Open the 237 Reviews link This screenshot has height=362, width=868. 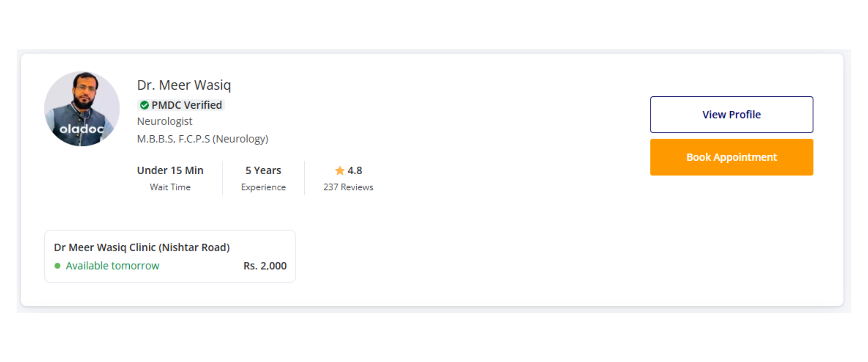tap(348, 187)
